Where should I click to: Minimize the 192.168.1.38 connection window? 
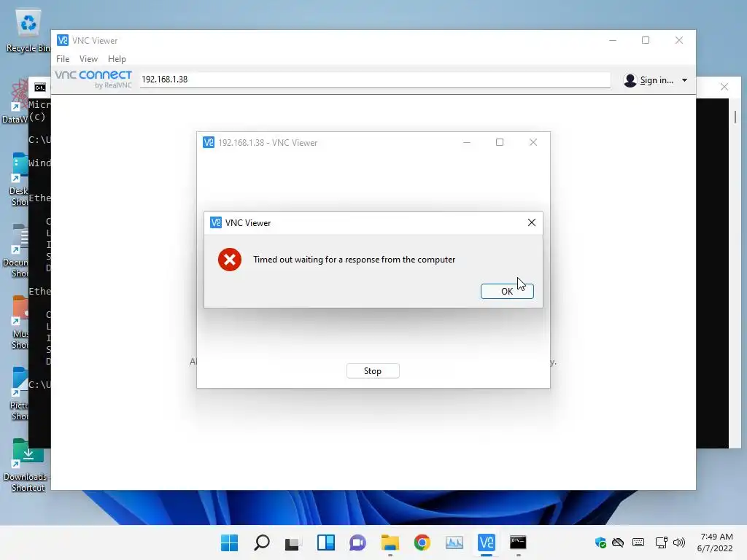(x=467, y=142)
